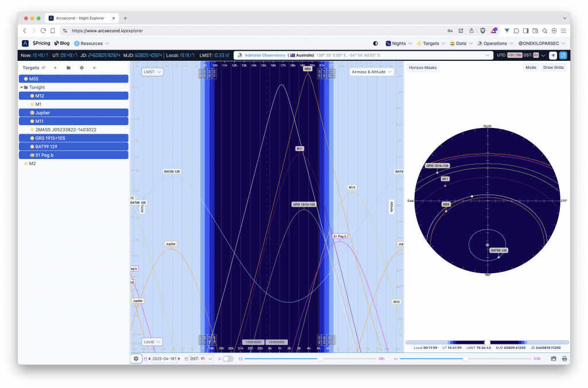Toggle 51 Peg b target selection

click(x=73, y=155)
